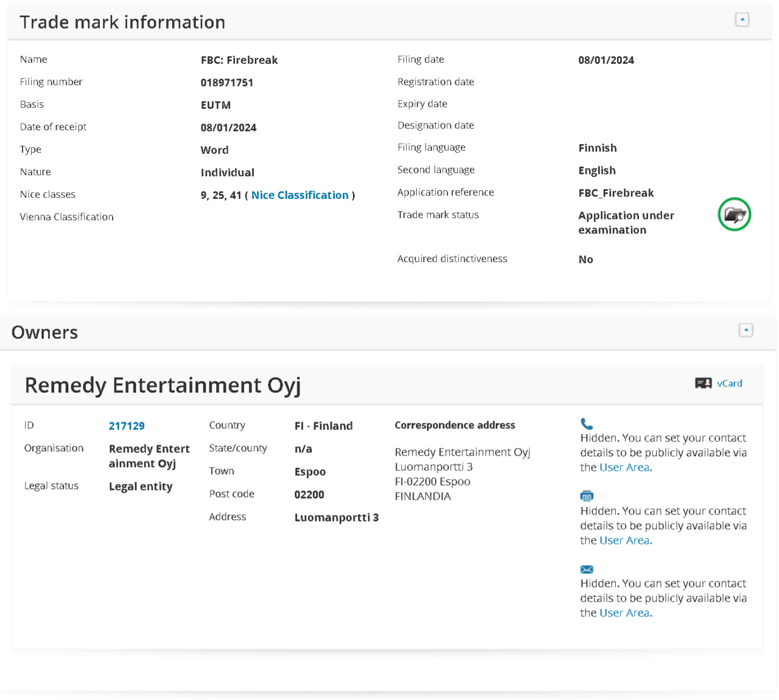Screen dimensions: 779x700
Task: Click the FINLANDIA correspondence line
Action: coord(423,496)
